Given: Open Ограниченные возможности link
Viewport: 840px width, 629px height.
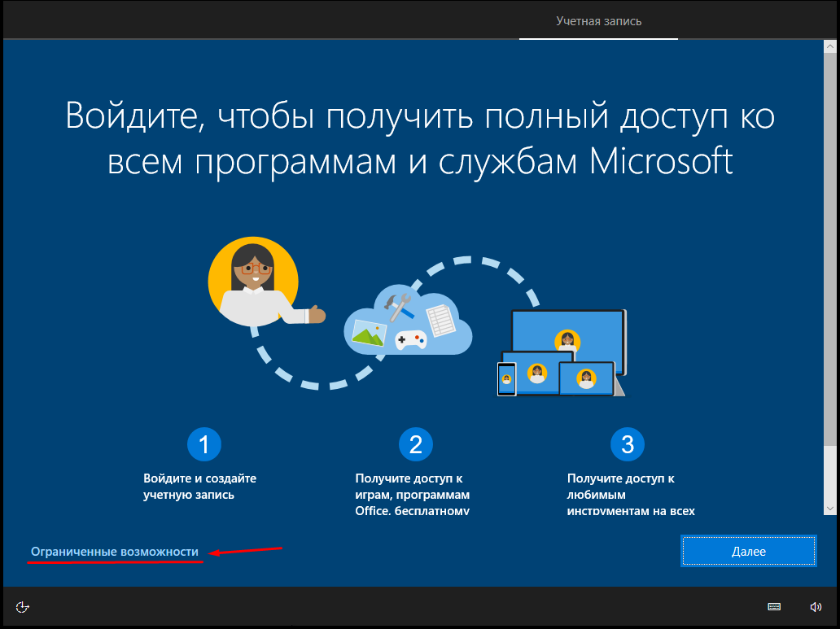Looking at the screenshot, I should tap(115, 552).
